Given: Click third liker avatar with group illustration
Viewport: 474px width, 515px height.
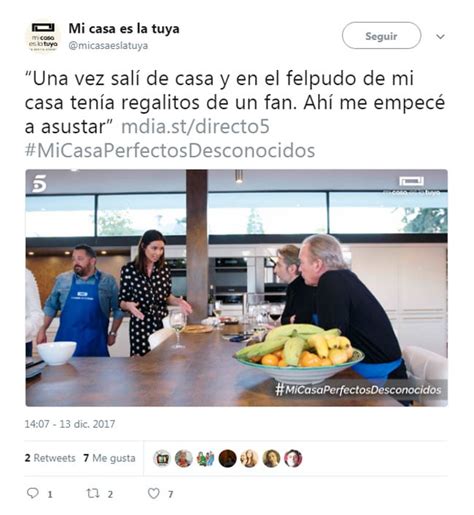Looking at the screenshot, I should point(206,458).
